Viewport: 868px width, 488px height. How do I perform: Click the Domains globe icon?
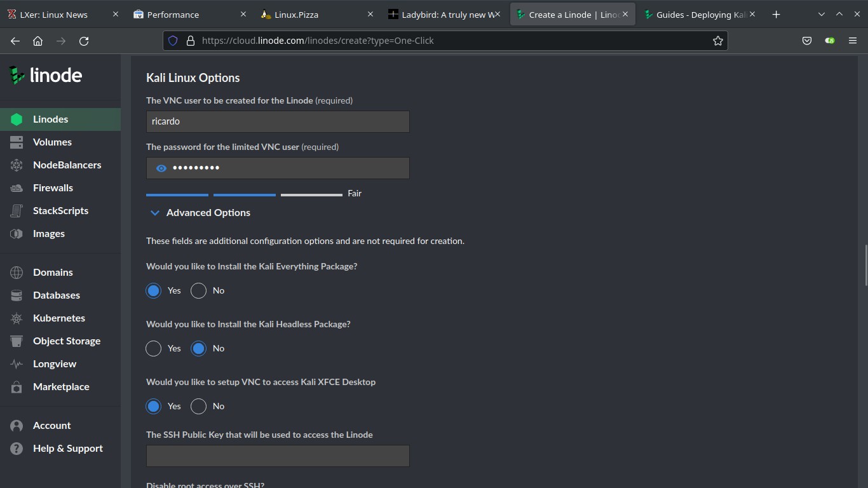click(17, 273)
